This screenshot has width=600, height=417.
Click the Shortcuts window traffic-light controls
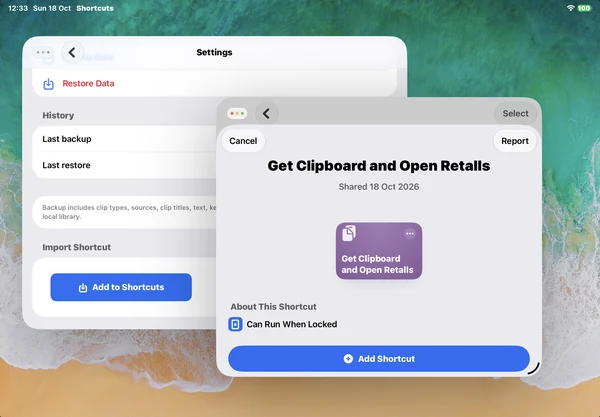tap(237, 114)
